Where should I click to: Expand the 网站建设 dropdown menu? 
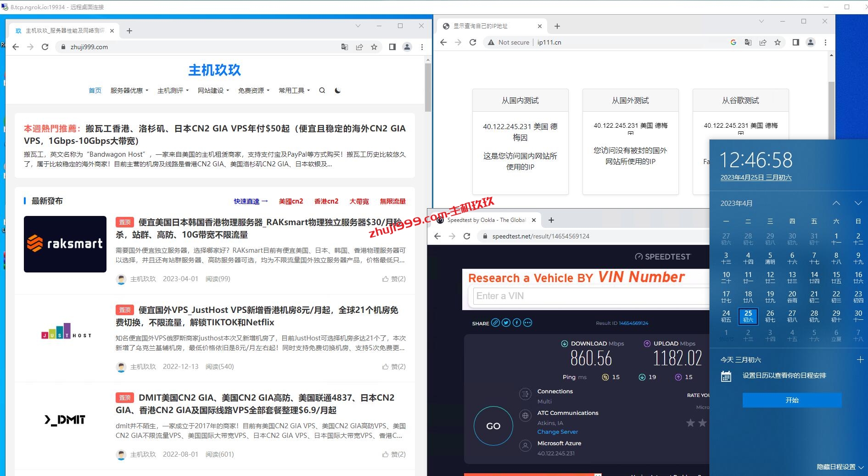click(x=213, y=91)
